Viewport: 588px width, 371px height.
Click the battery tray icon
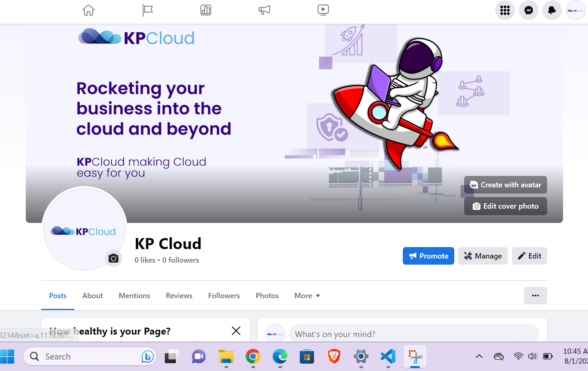(x=548, y=357)
